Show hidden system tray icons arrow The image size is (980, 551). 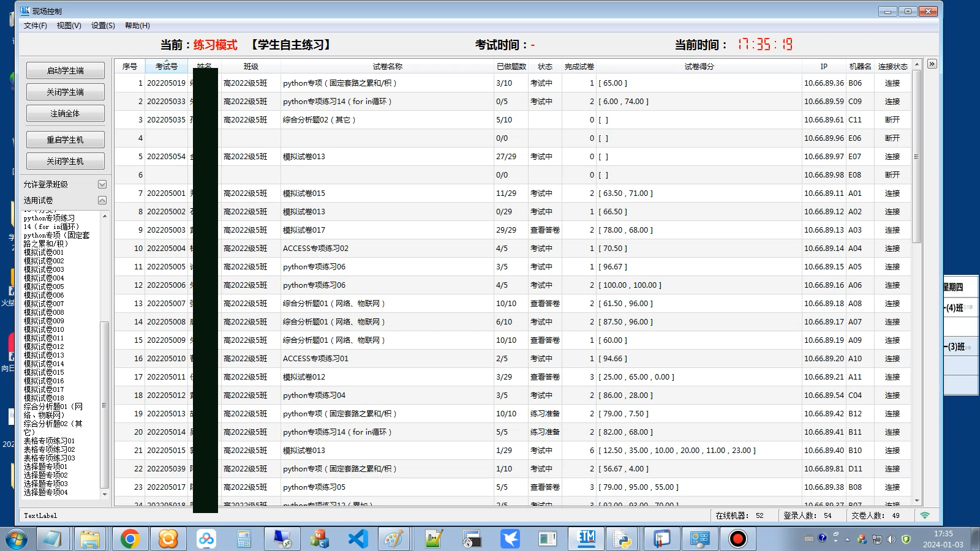847,539
